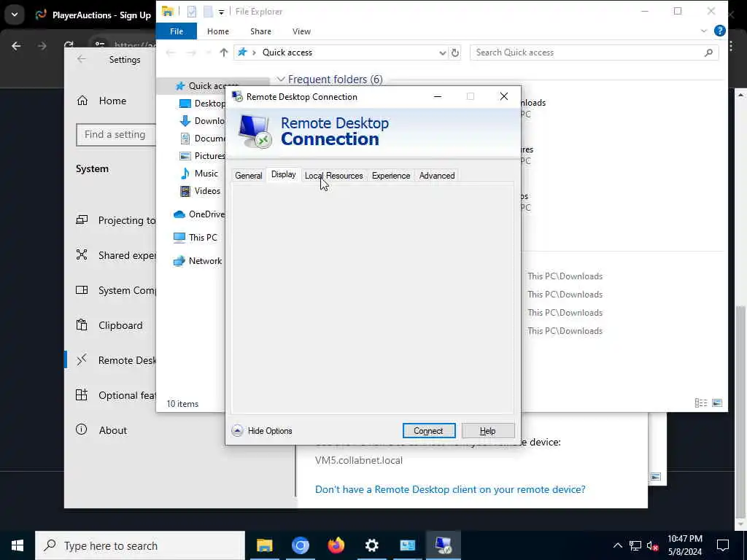This screenshot has width=747, height=560.
Task: Open the Windows Start menu
Action: [18, 545]
